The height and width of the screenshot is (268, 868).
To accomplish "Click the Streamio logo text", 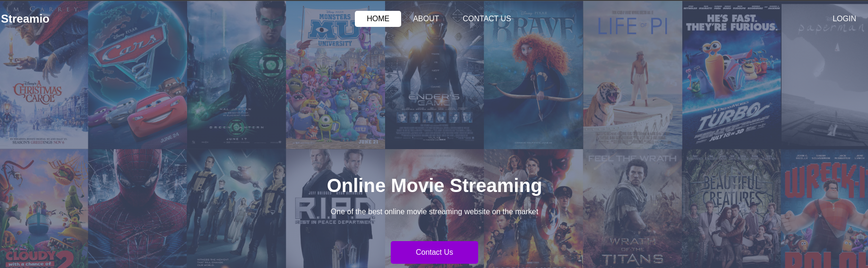I will (x=25, y=19).
